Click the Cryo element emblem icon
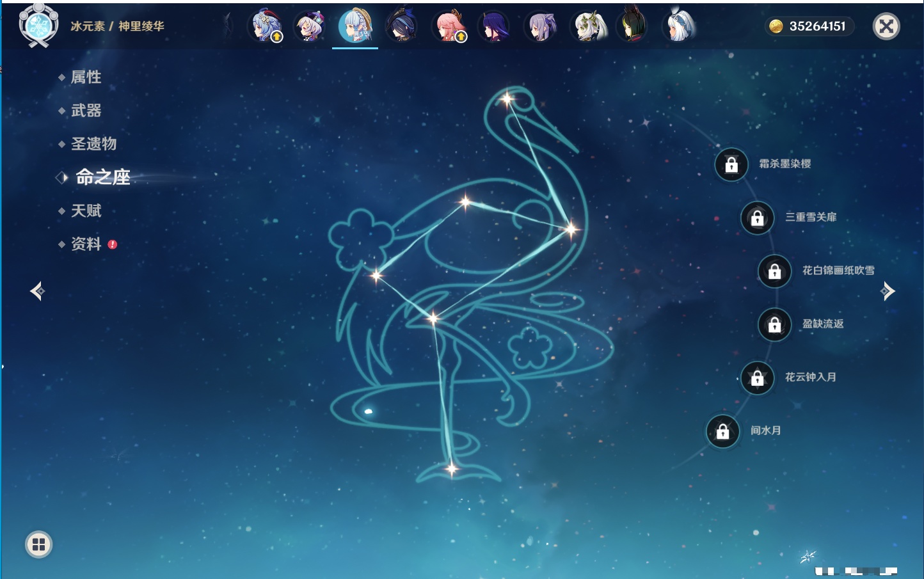 38,26
